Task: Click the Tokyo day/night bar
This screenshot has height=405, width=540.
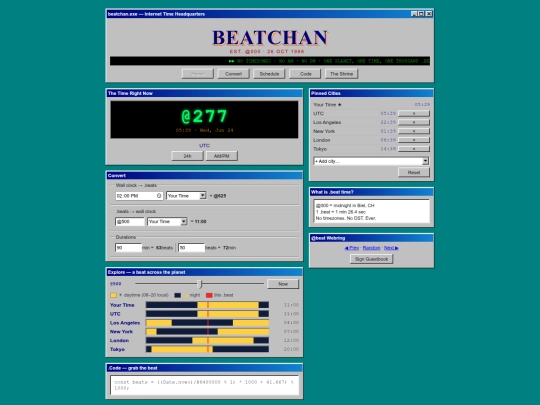Action: [x=207, y=349]
